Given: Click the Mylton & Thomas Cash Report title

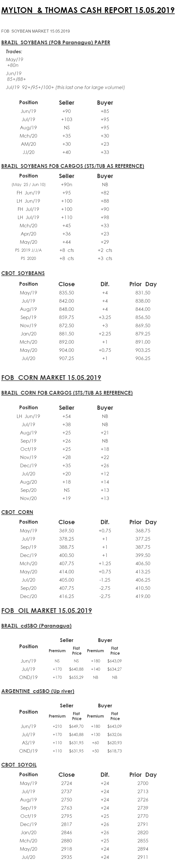Looking at the screenshot, I should pos(88,10).
